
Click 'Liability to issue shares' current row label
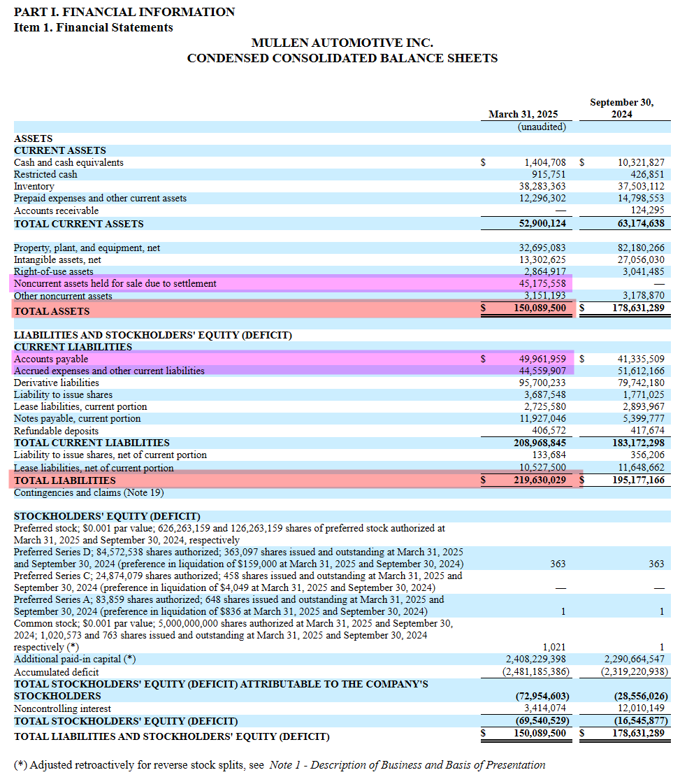pyautogui.click(x=63, y=395)
